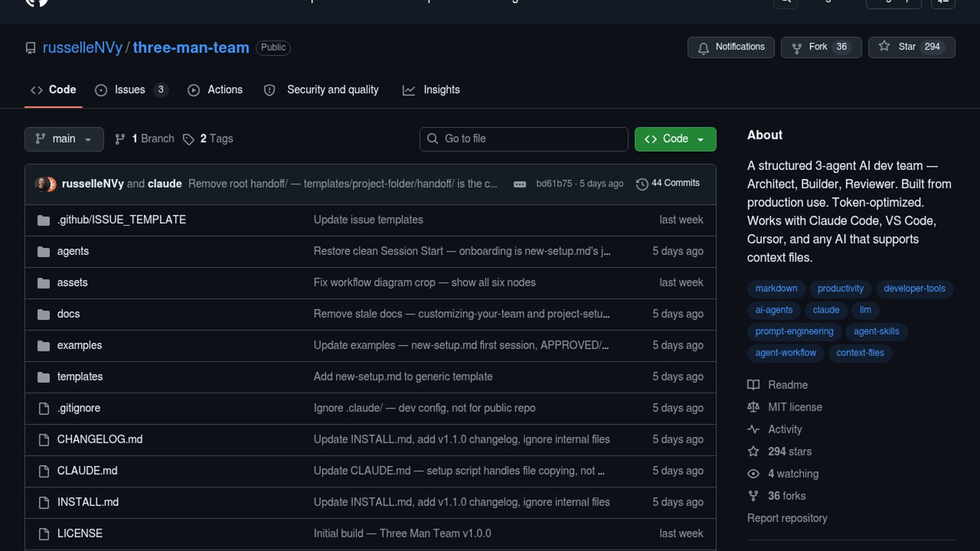Image resolution: width=980 pixels, height=551 pixels.
Task: Select the prompt-engineering topic tag
Action: (794, 331)
